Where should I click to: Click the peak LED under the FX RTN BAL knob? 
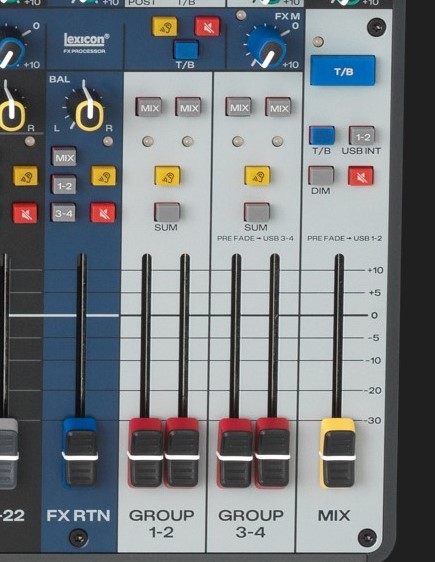click(x=107, y=141)
